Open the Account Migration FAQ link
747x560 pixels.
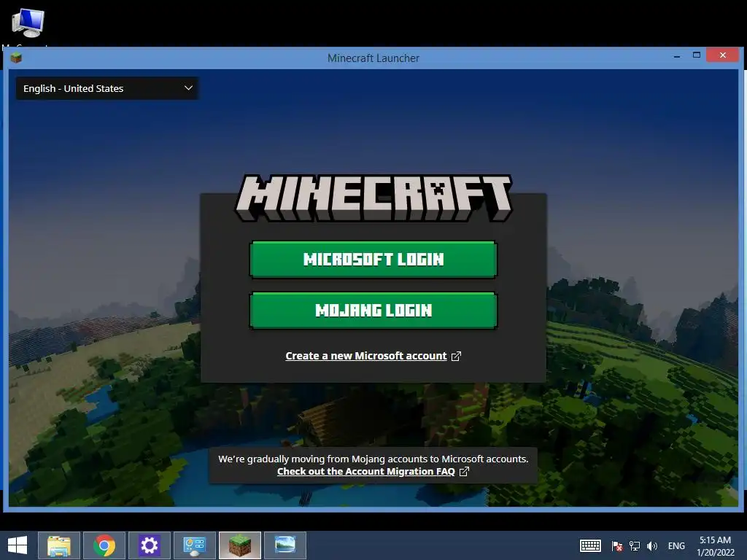(366, 472)
